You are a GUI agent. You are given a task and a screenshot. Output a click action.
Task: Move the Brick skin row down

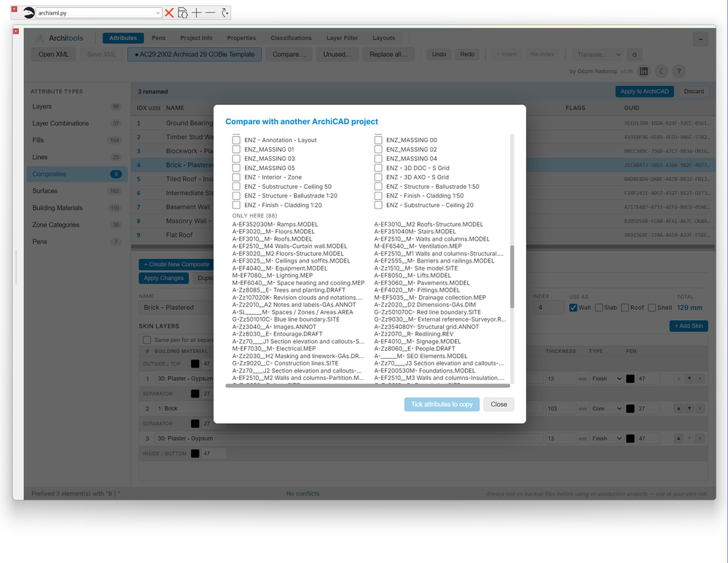pyautogui.click(x=689, y=409)
